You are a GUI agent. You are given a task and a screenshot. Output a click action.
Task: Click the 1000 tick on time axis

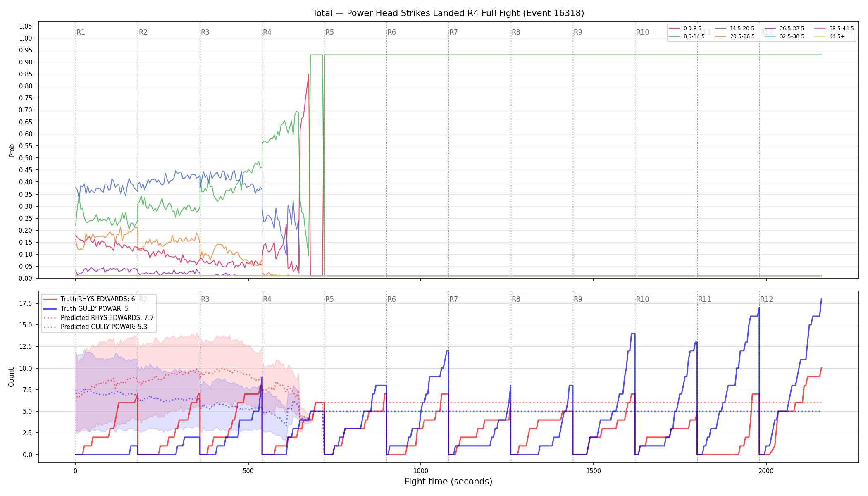tap(421, 470)
